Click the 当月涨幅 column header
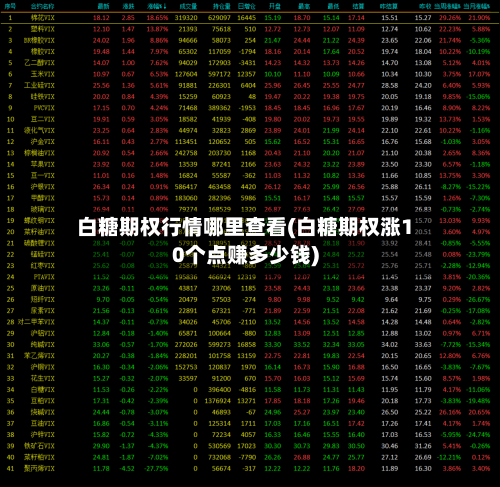This screenshot has width=500, height=487. pos(477,6)
